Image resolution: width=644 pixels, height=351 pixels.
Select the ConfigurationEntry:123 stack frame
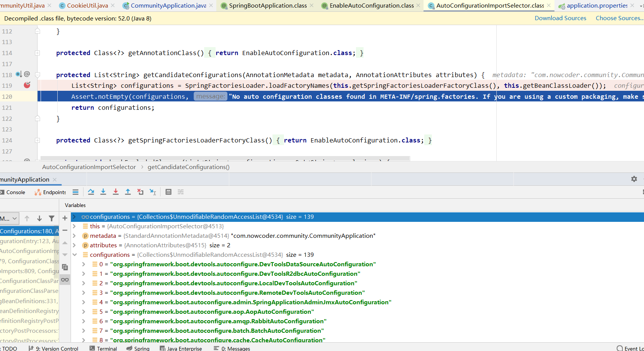tap(30, 241)
